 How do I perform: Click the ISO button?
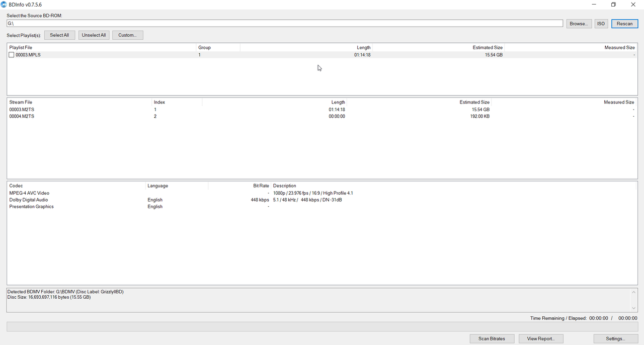pos(601,24)
